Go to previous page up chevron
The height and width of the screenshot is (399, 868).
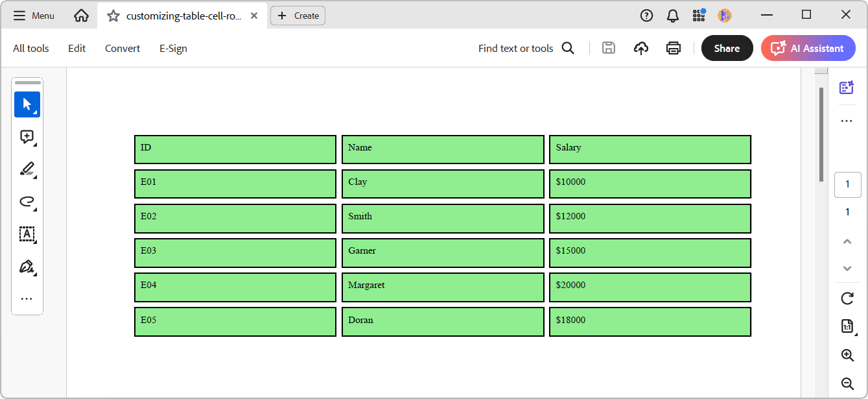[x=847, y=241]
